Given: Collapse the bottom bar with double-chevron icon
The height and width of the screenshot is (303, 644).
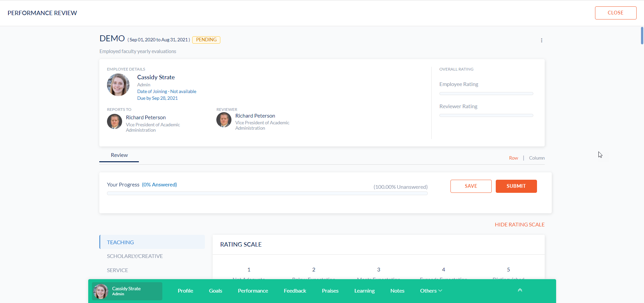Looking at the screenshot, I should pos(520,290).
